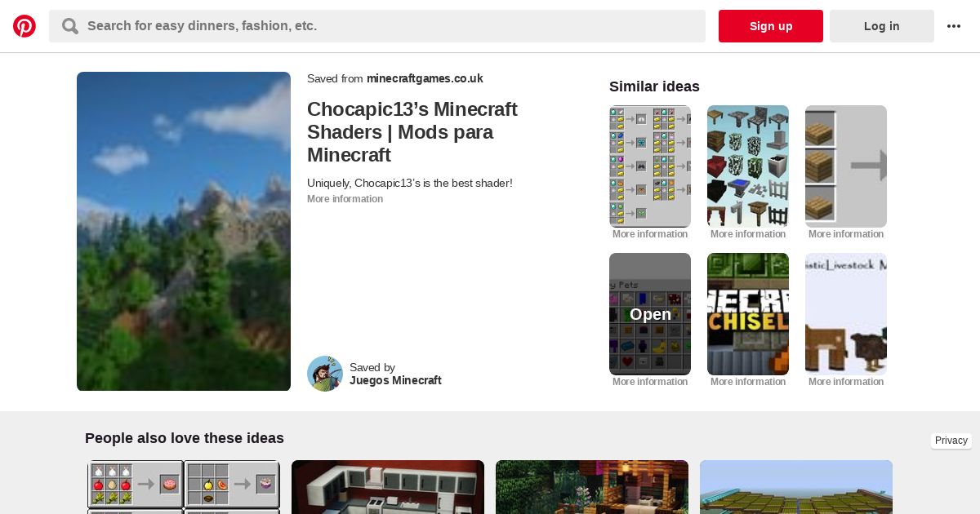Open the jungle hut build pin
Screen dimensions: 980x514
[592, 487]
